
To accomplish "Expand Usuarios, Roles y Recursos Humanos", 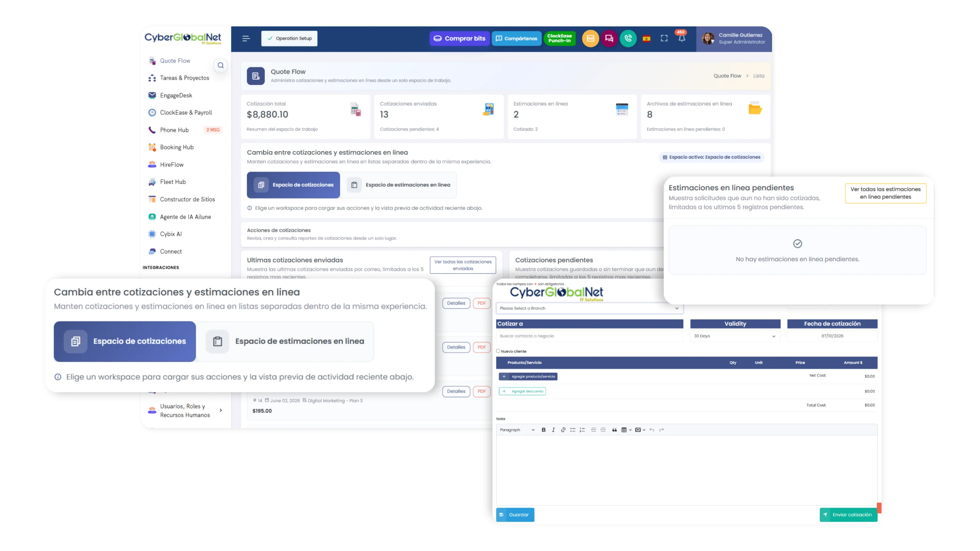I will pos(185,410).
